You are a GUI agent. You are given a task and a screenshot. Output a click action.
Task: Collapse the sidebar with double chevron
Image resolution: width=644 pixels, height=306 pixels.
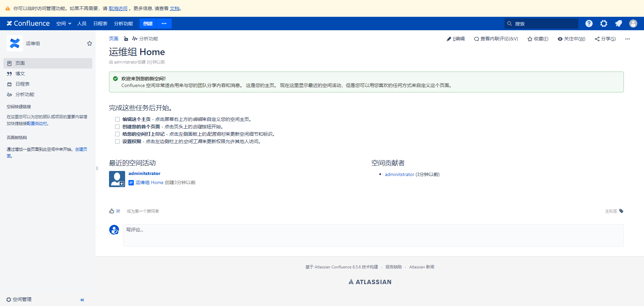click(82, 300)
